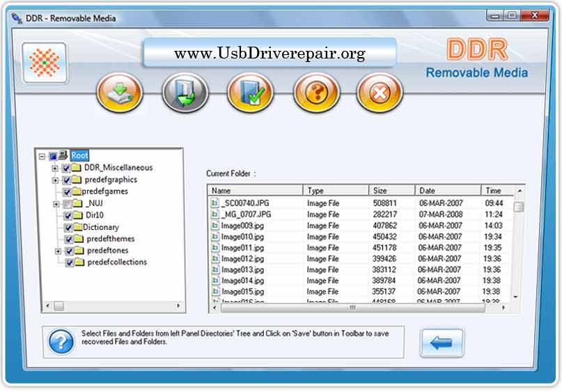
Task: Click folder tree scroll right arrow
Action: tap(178, 306)
